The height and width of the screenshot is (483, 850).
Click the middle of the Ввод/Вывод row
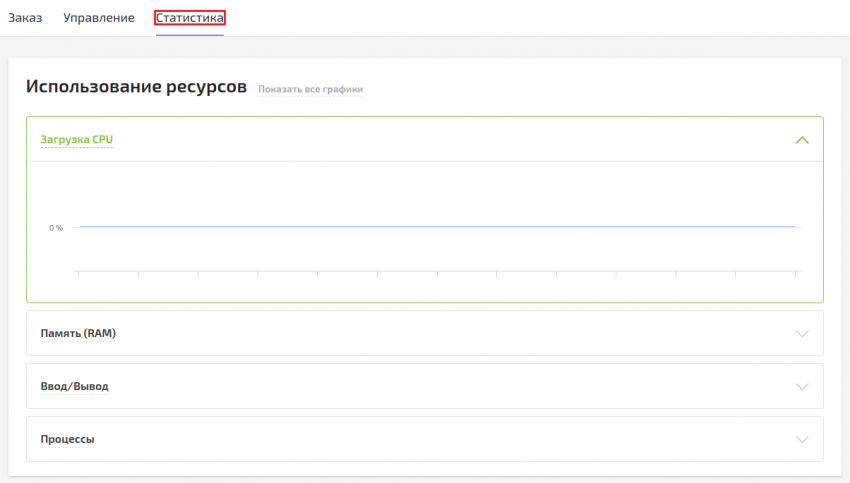[x=424, y=386]
